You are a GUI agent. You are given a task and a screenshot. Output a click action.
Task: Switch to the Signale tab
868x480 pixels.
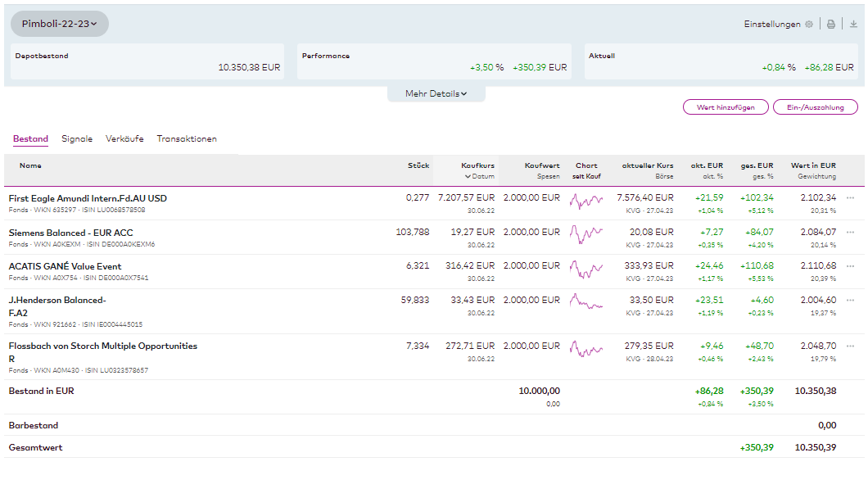tap(77, 139)
